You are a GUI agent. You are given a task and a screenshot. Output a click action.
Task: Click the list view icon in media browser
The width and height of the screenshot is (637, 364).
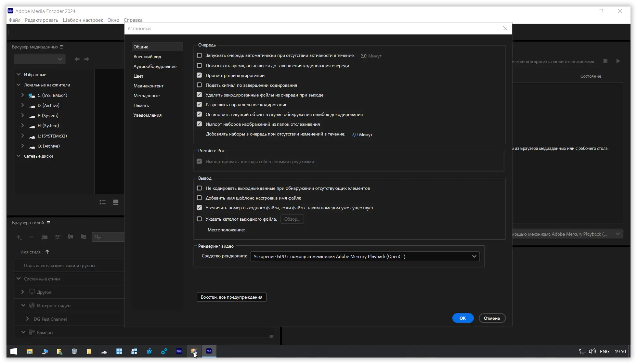(x=102, y=202)
